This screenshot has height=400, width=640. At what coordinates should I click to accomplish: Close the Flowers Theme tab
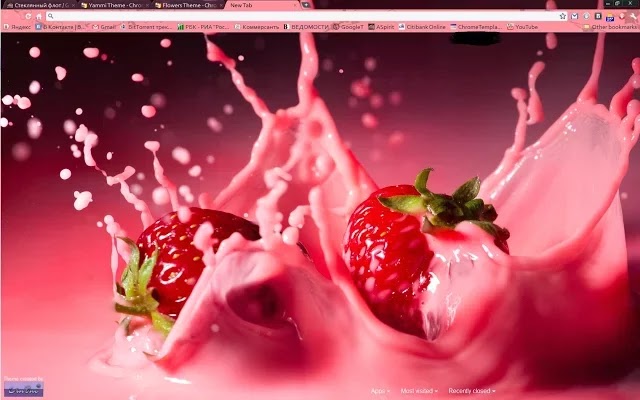(221, 5)
